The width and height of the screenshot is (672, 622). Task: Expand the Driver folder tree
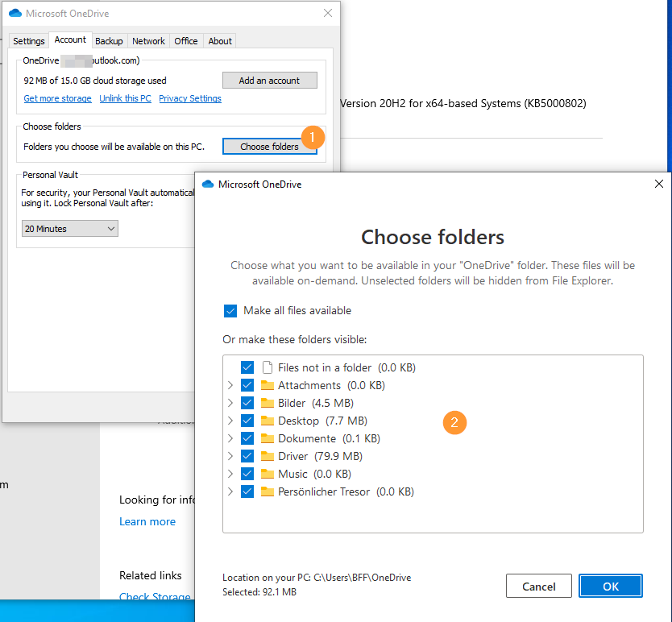click(230, 456)
